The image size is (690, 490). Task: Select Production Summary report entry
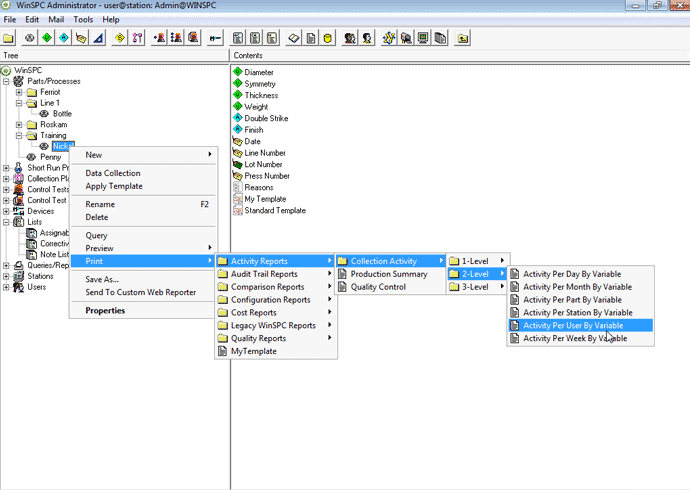(388, 274)
